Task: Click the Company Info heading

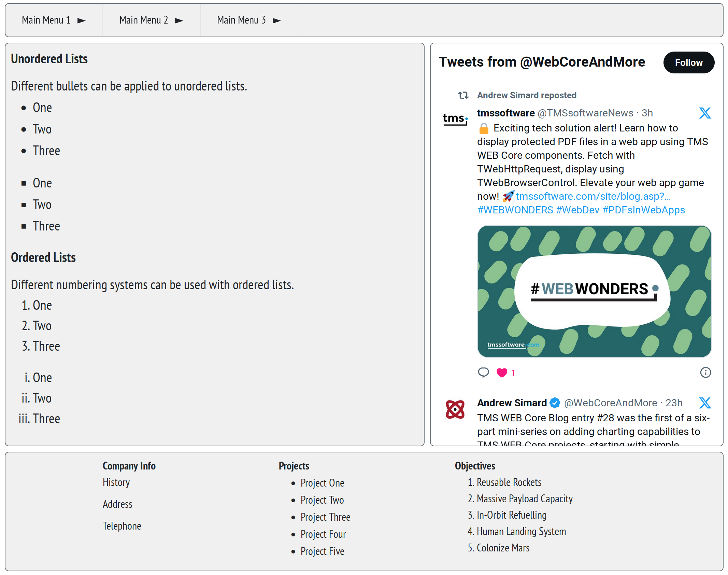Action: [129, 466]
